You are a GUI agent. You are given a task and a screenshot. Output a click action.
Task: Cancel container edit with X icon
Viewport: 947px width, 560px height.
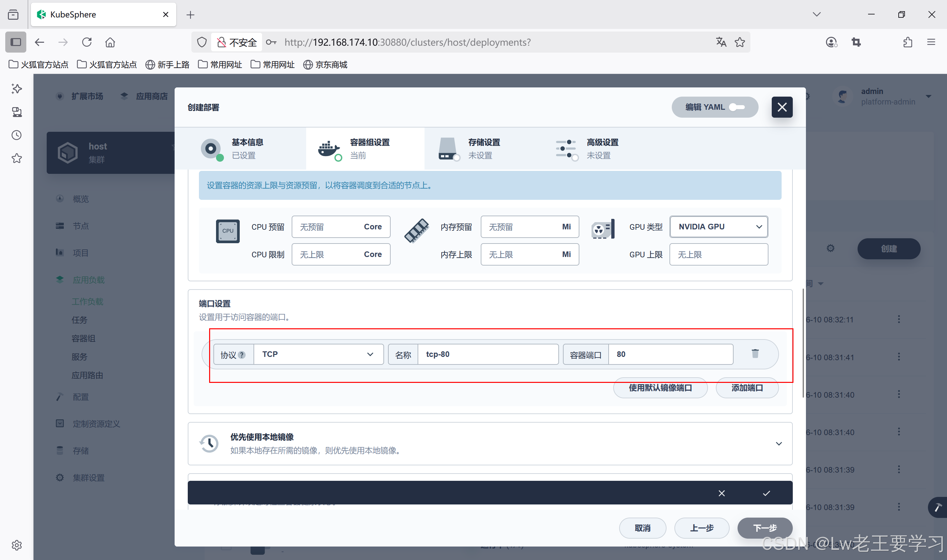click(x=721, y=493)
